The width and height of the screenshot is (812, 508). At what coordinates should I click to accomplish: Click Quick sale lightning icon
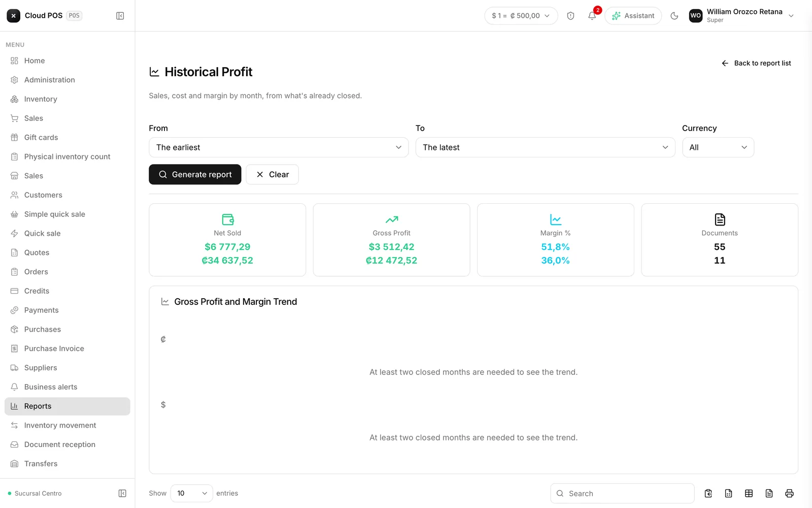pyautogui.click(x=14, y=233)
